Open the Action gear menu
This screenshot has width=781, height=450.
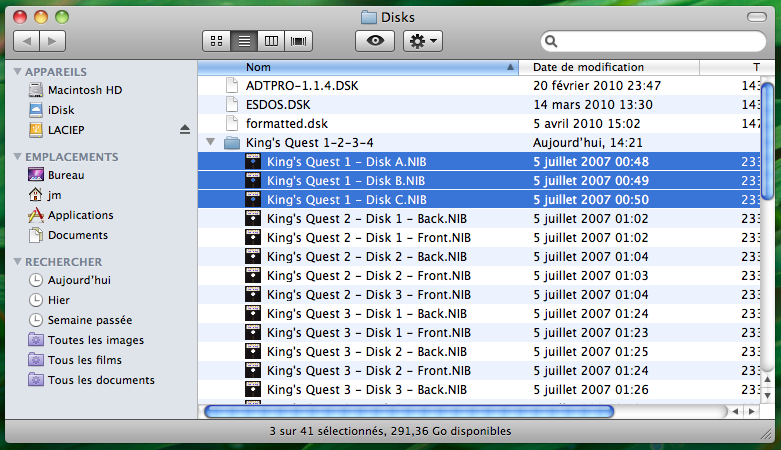(423, 41)
